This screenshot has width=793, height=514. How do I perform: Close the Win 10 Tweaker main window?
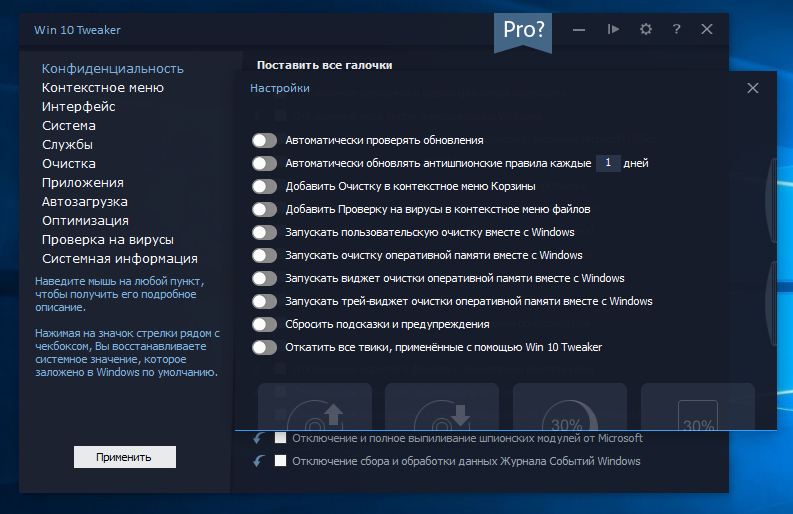707,29
